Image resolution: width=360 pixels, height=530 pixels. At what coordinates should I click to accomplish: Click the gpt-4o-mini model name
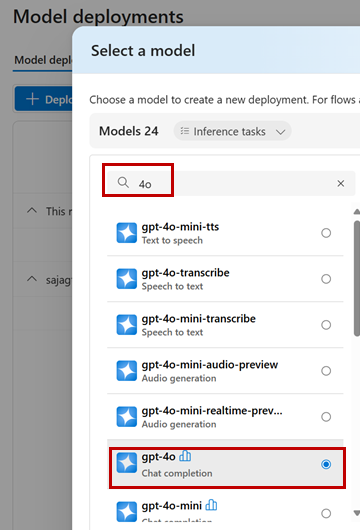172,506
